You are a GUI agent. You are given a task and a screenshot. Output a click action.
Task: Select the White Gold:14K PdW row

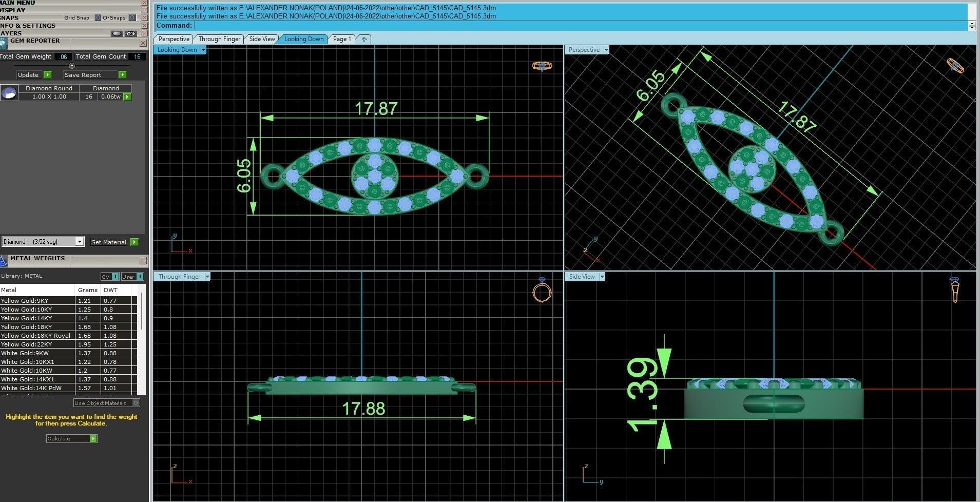click(69, 388)
